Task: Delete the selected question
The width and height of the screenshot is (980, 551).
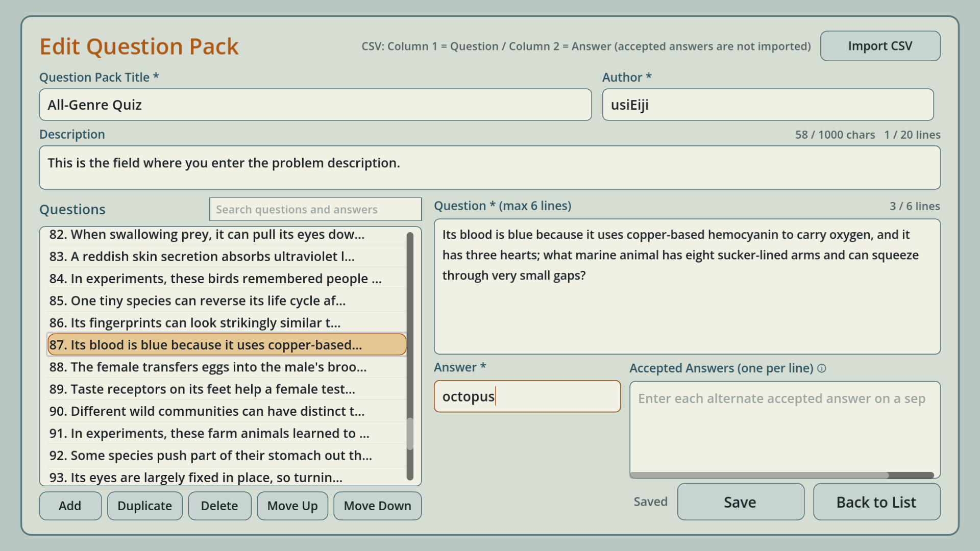Action: (219, 506)
